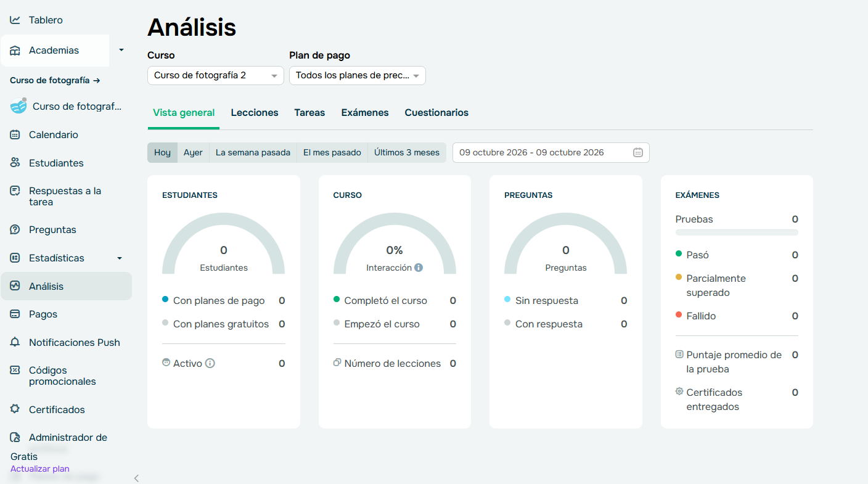The width and height of the screenshot is (868, 484).
Task: Expand the Academias dropdown arrow
Action: [x=121, y=51]
